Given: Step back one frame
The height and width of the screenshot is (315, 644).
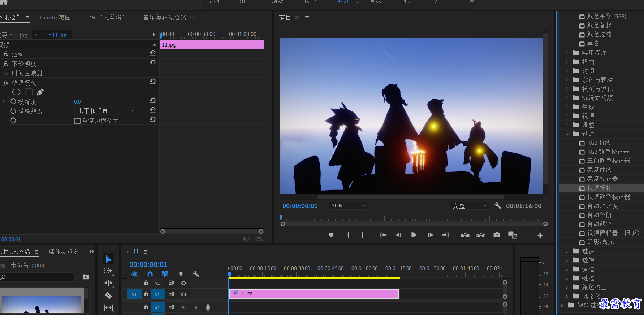Looking at the screenshot, I should pyautogui.click(x=398, y=235).
